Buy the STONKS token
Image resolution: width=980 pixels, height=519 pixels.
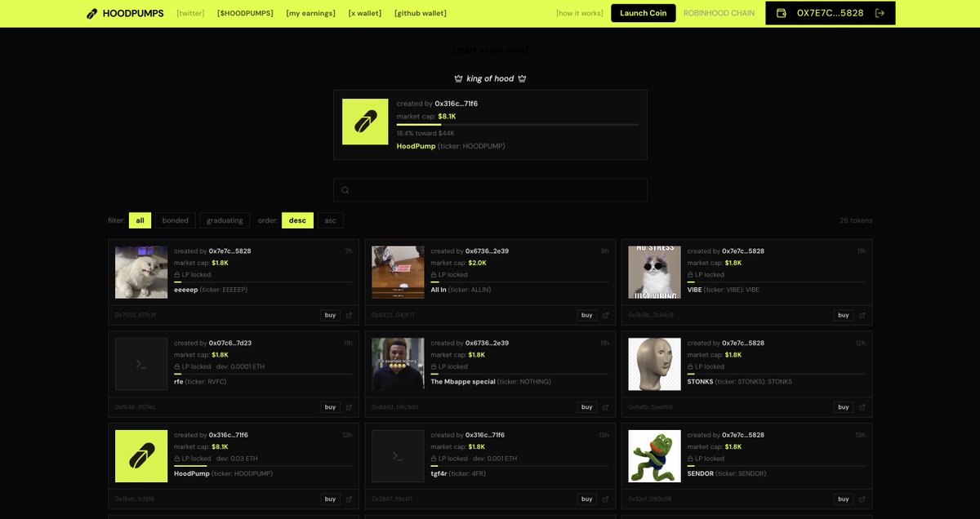843,407
